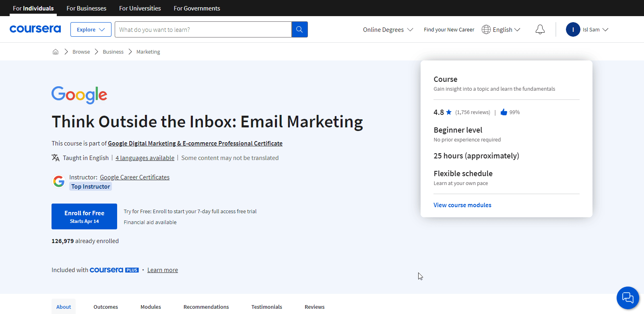
Task: Click Learn more about Coursera Plus
Action: [163, 270]
